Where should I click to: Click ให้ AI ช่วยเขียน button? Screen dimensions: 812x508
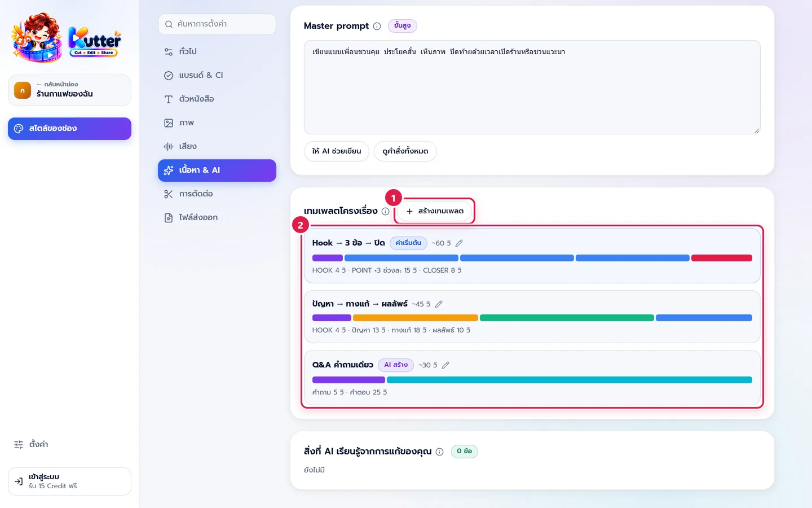tap(337, 151)
